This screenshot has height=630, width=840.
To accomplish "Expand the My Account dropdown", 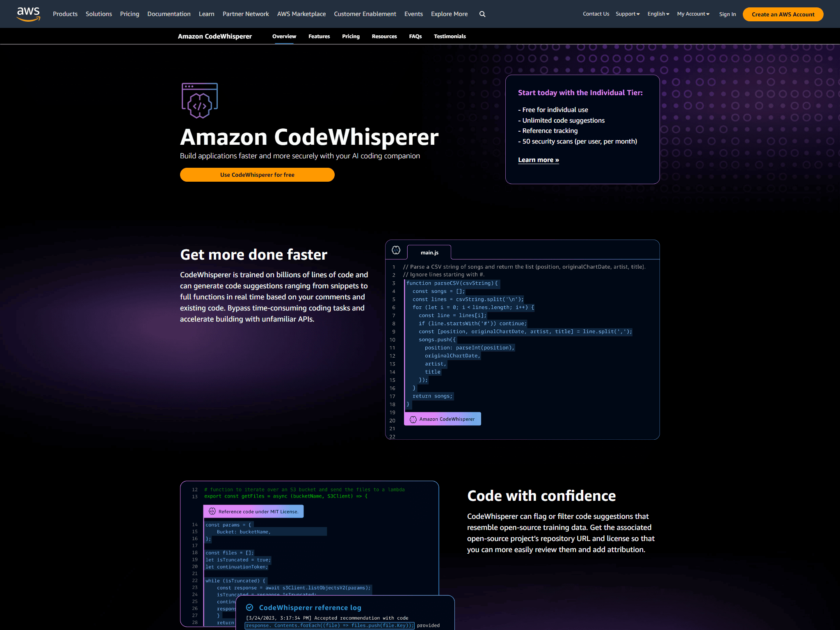I will click(693, 14).
